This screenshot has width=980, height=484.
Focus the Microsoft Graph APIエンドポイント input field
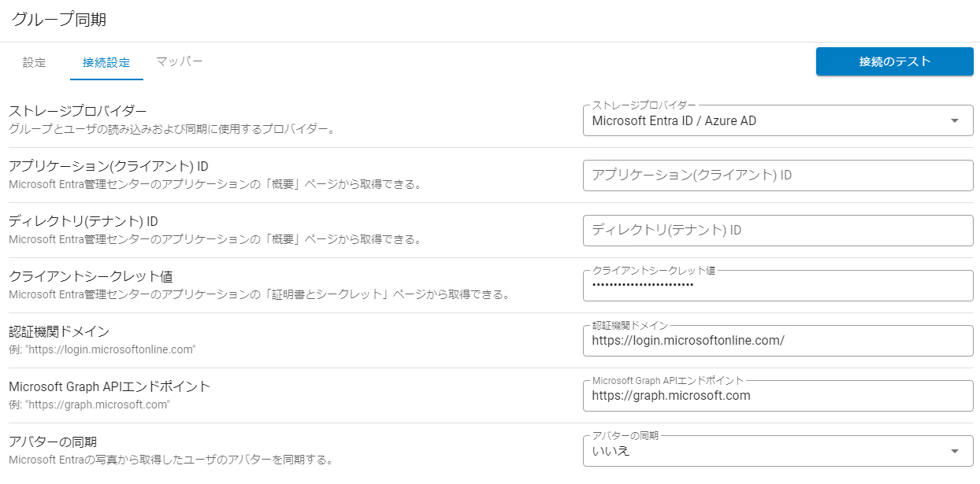click(x=778, y=396)
